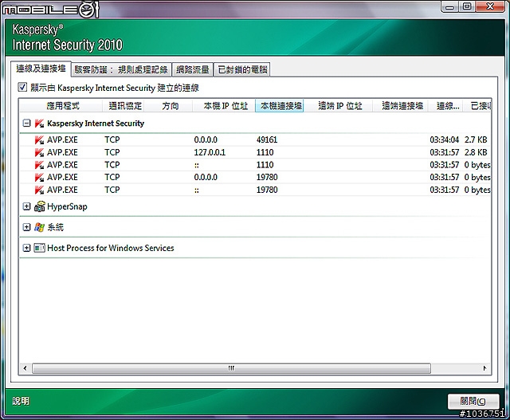
Task: Open the 駭客防護：規則處理記錄 tab
Action: pyautogui.click(x=121, y=69)
